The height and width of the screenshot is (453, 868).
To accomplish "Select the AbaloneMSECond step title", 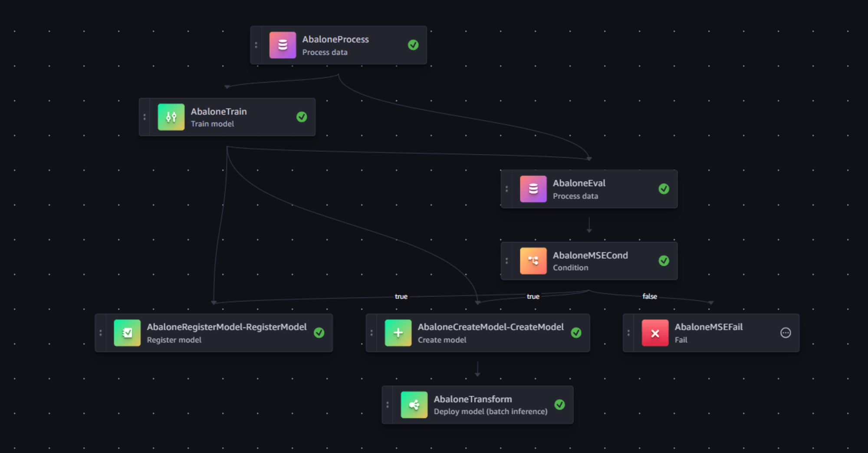I will click(x=590, y=255).
